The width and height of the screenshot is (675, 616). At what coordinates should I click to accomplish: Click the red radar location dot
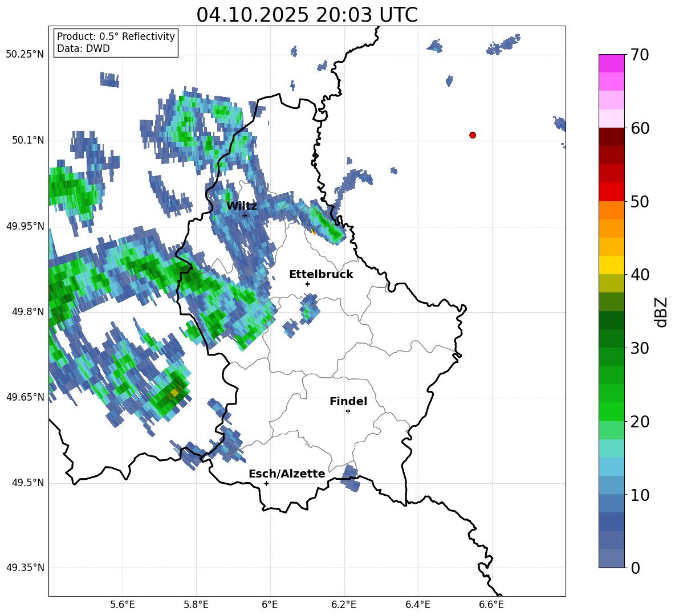(473, 135)
